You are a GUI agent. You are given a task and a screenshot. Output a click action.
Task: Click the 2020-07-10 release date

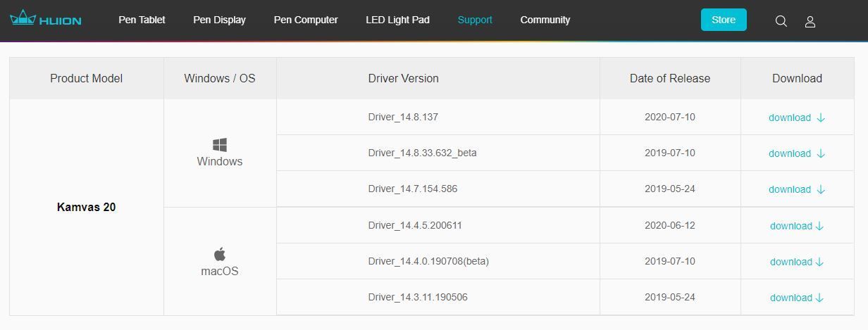[x=670, y=117]
